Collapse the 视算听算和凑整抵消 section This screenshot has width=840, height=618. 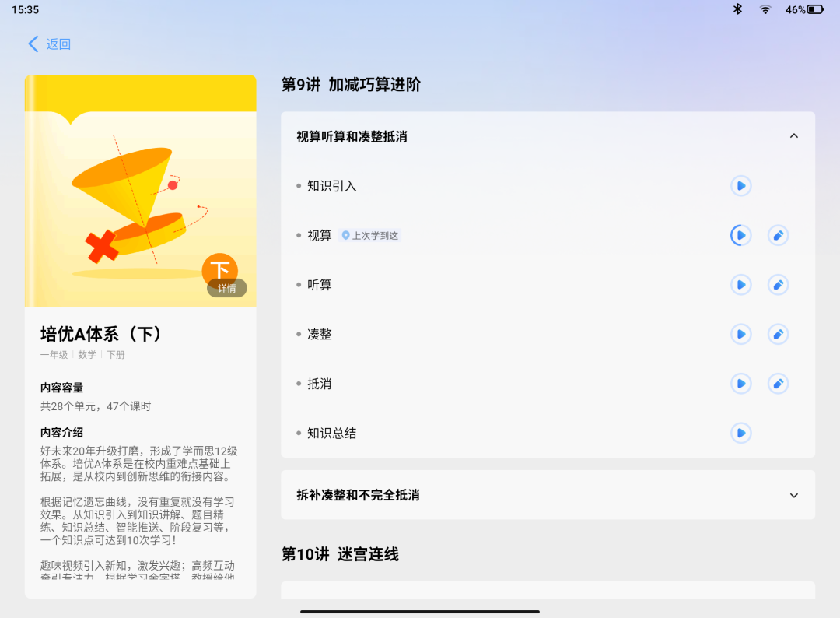click(794, 136)
